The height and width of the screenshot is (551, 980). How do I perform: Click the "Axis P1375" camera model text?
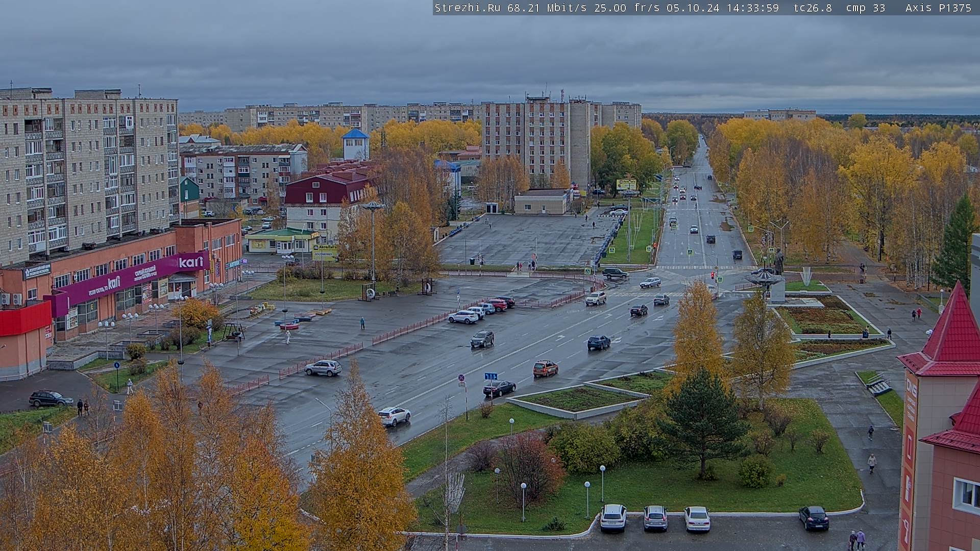[x=938, y=8]
